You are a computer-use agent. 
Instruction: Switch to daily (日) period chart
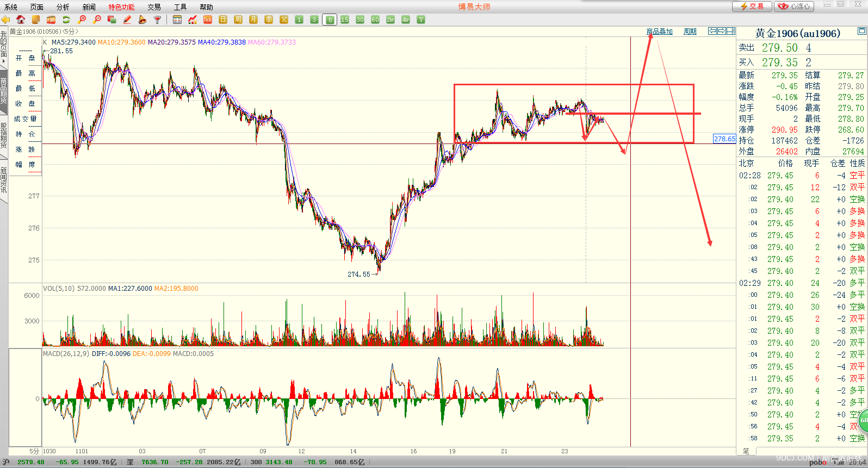click(223, 20)
